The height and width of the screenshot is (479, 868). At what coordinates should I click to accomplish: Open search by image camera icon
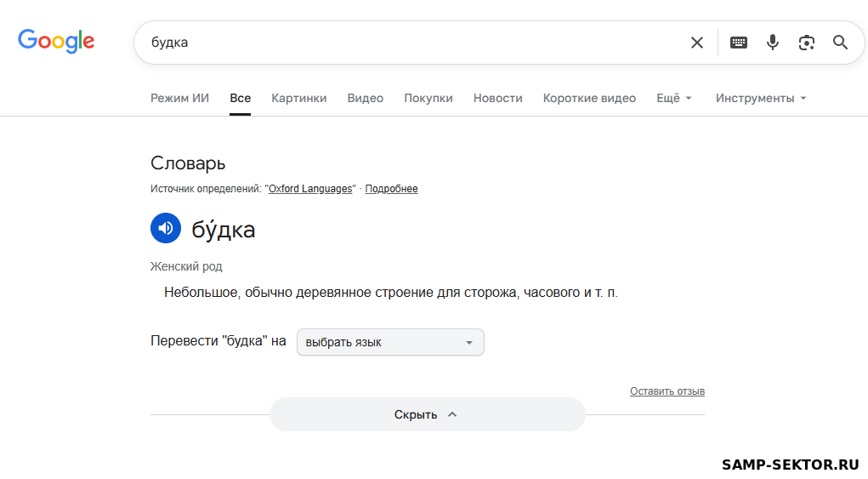(806, 43)
